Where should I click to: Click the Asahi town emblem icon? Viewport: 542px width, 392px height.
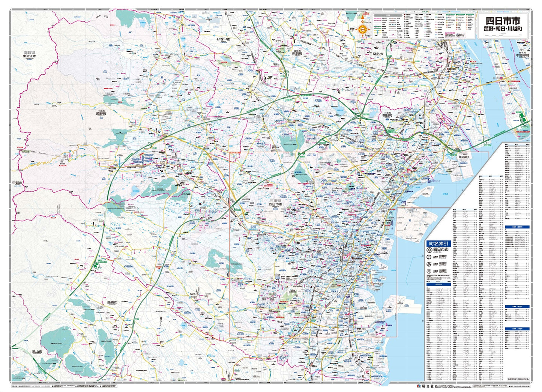tap(429, 264)
